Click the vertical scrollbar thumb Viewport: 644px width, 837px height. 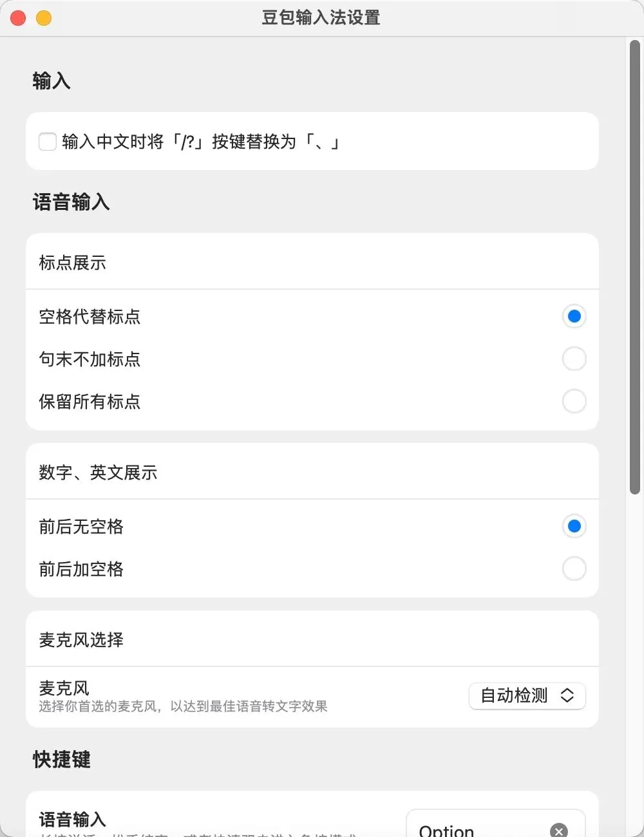[634, 267]
